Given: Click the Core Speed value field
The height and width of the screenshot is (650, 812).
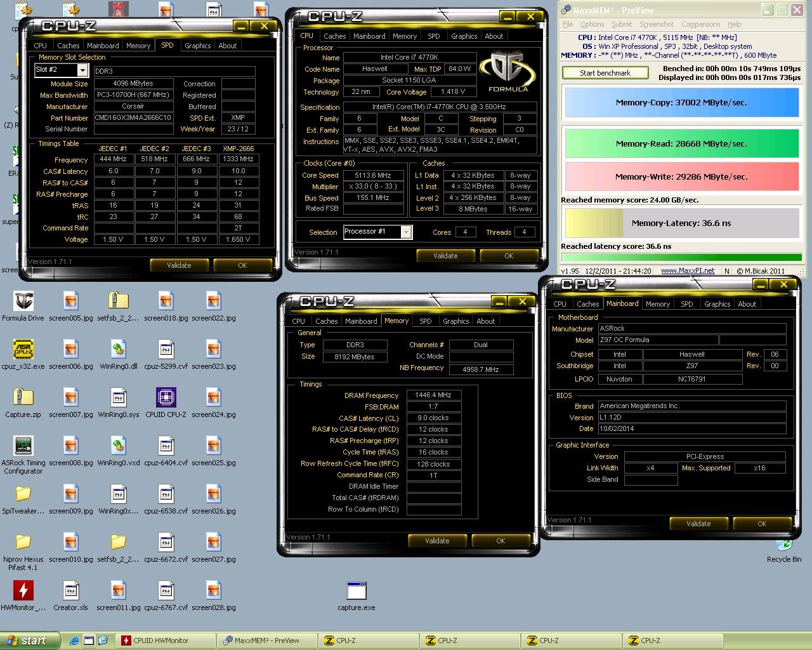Looking at the screenshot, I should [x=374, y=175].
